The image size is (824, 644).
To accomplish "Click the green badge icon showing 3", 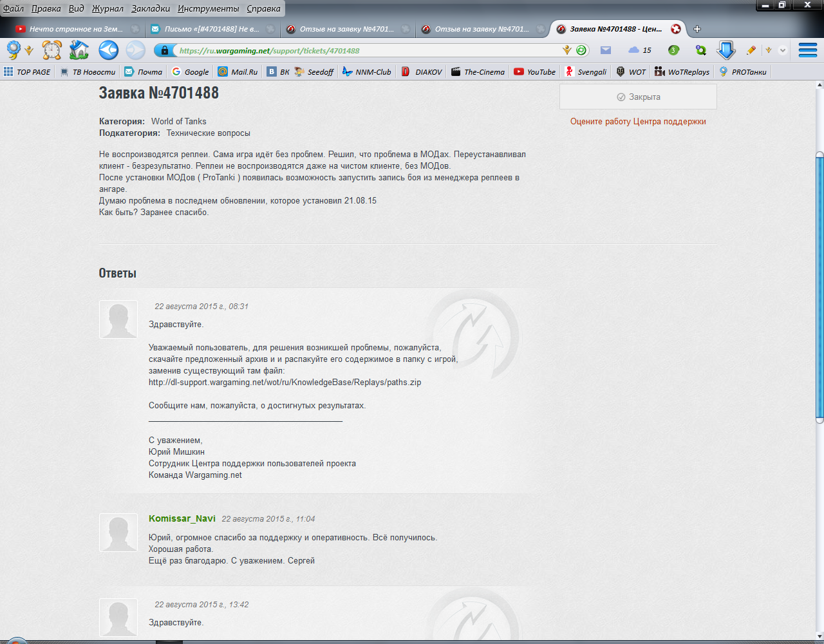I will (x=673, y=50).
